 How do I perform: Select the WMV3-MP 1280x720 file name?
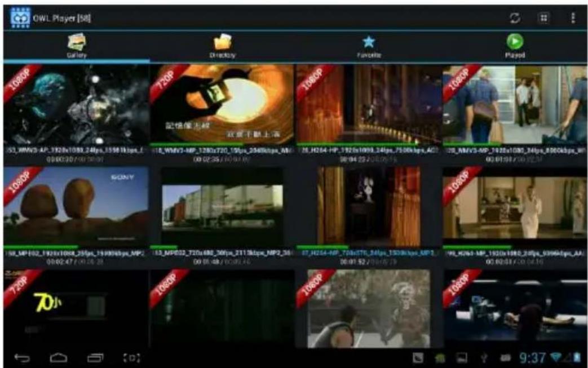(x=222, y=150)
